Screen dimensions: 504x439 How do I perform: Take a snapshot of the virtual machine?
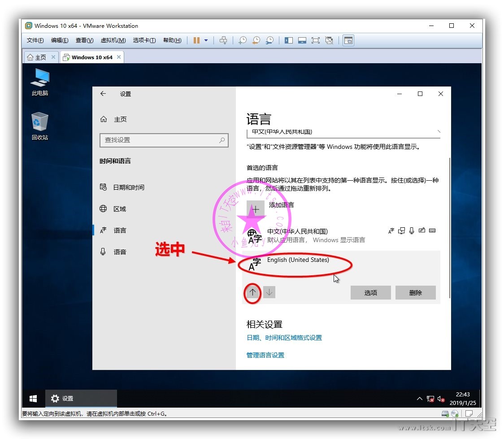(x=242, y=40)
